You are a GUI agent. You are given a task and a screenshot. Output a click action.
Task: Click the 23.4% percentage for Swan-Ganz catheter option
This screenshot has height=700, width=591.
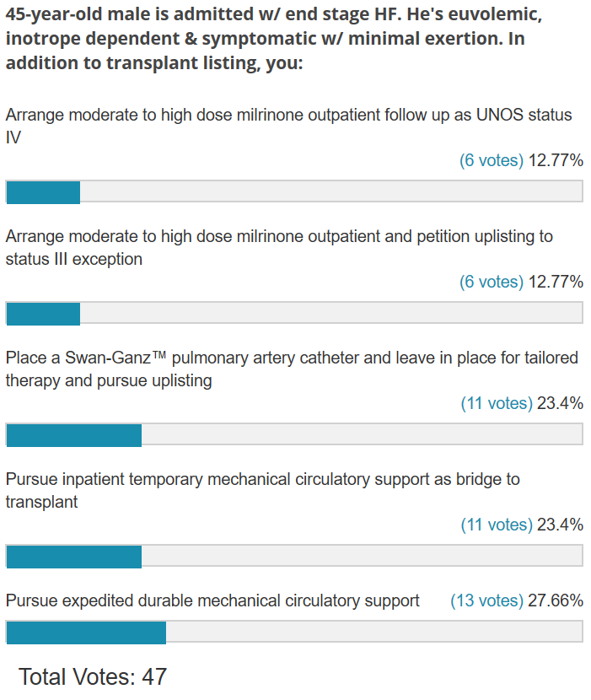tap(560, 403)
